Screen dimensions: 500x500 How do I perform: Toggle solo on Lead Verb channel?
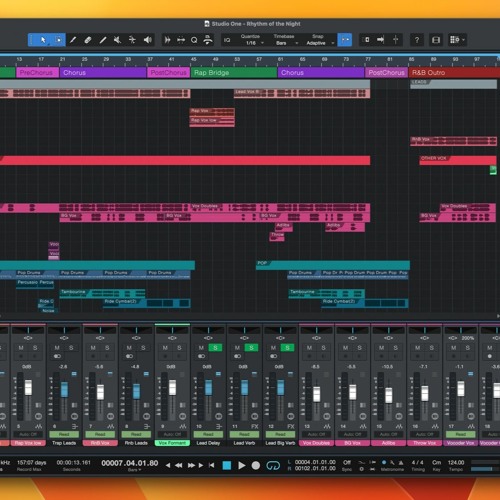[251, 348]
